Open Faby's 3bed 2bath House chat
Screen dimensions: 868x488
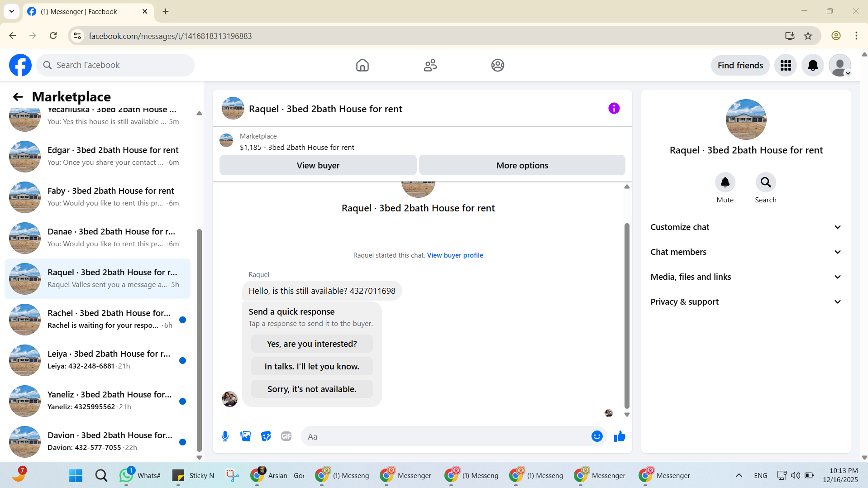(x=97, y=197)
